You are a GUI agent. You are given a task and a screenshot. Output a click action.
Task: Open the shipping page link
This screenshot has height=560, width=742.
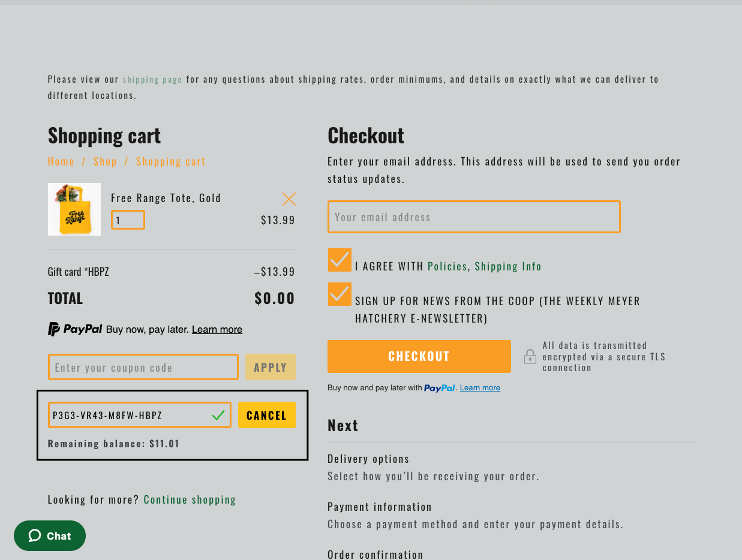(x=152, y=79)
